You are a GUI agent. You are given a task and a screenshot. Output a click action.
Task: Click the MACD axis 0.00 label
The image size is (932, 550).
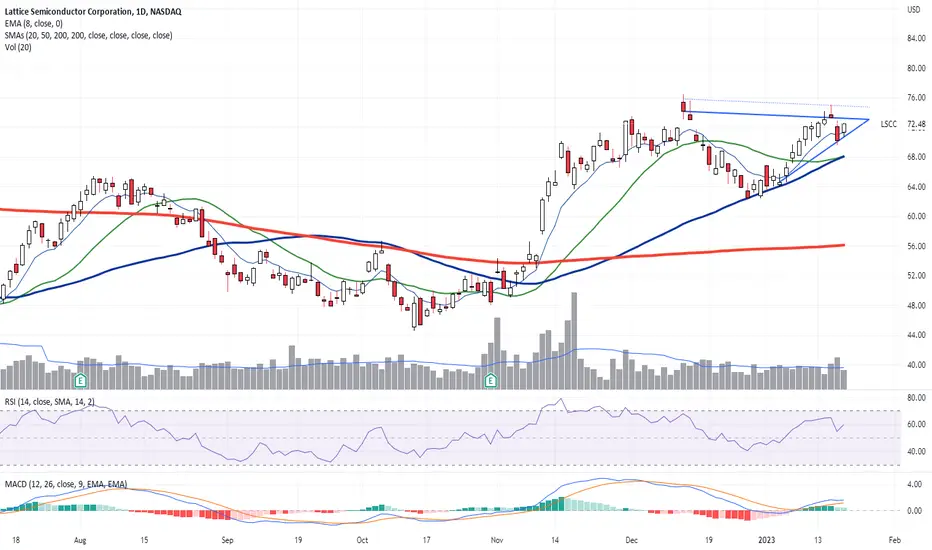(917, 511)
